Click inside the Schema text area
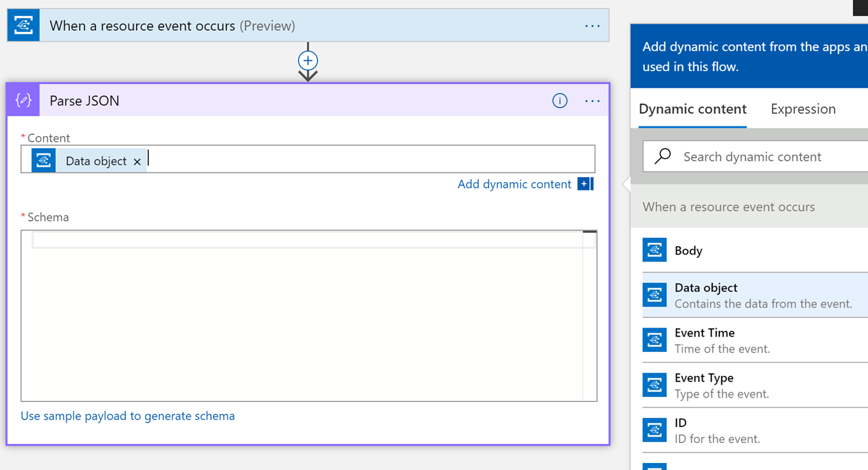This screenshot has width=868, height=470. pyautogui.click(x=308, y=314)
